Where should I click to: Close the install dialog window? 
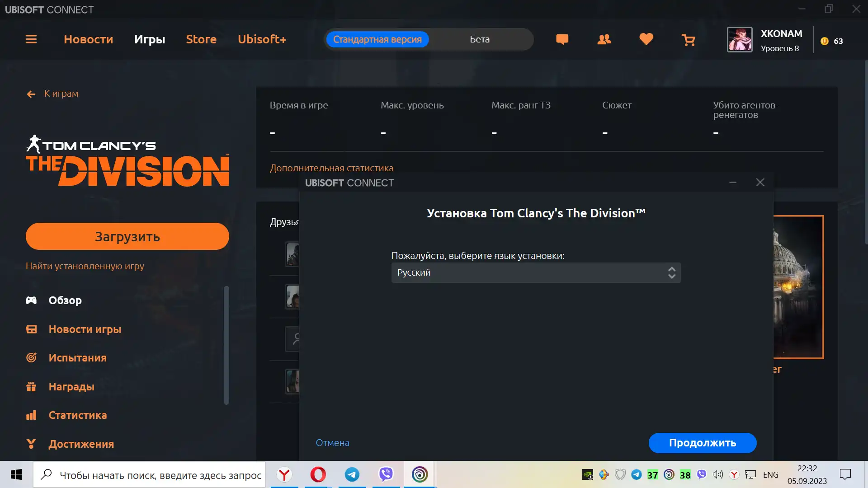point(760,183)
